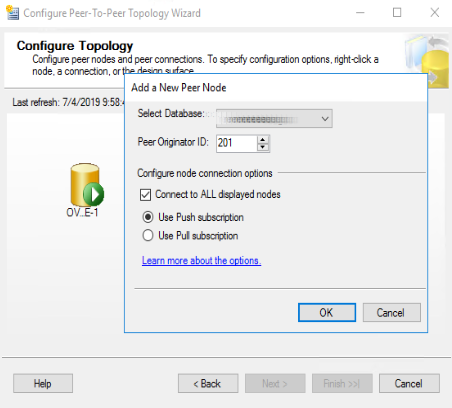Cancel the Add a New Peer Node dialog
This screenshot has height=408, width=452.
click(x=392, y=312)
